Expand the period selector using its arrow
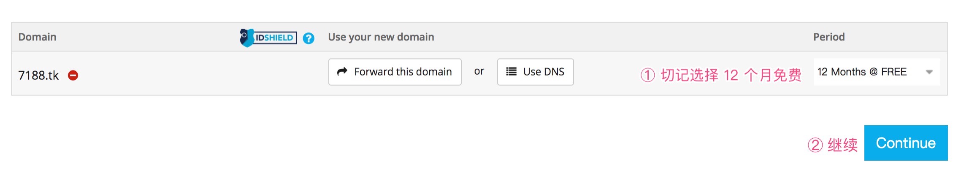The height and width of the screenshot is (175, 980). tap(929, 72)
